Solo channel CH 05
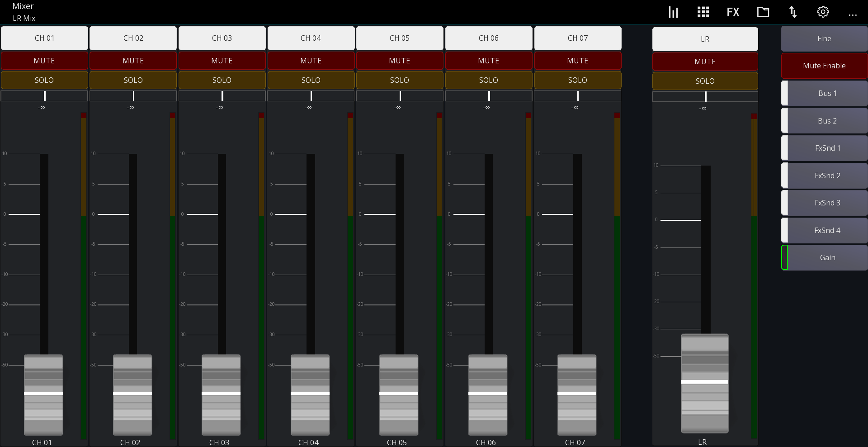 [x=400, y=80]
